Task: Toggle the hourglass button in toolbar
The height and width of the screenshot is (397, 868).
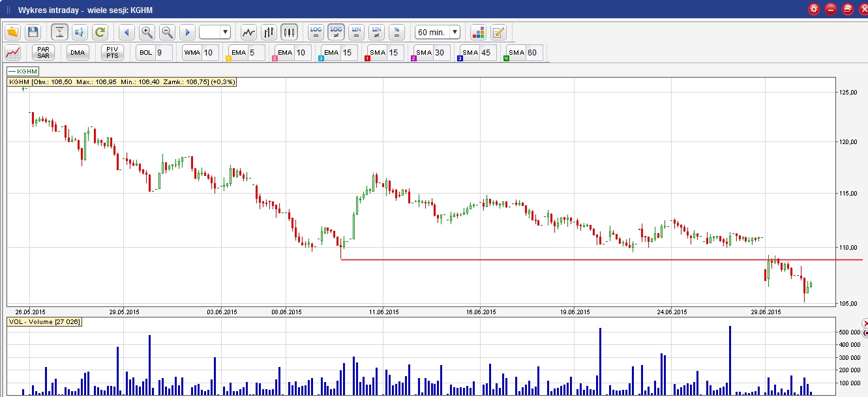Action: pos(59,32)
